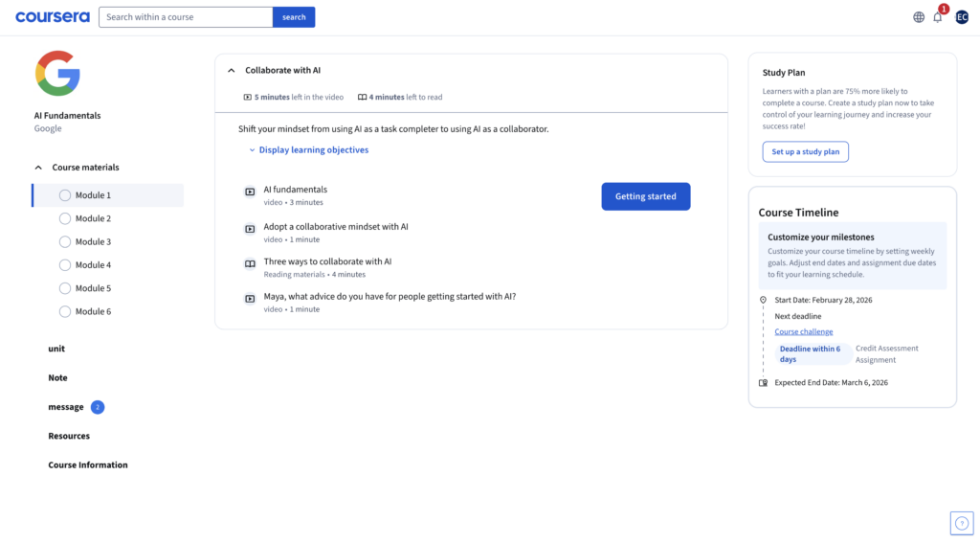Open Three ways to collaborate with AI
Image resolution: width=980 pixels, height=543 pixels.
coord(327,261)
